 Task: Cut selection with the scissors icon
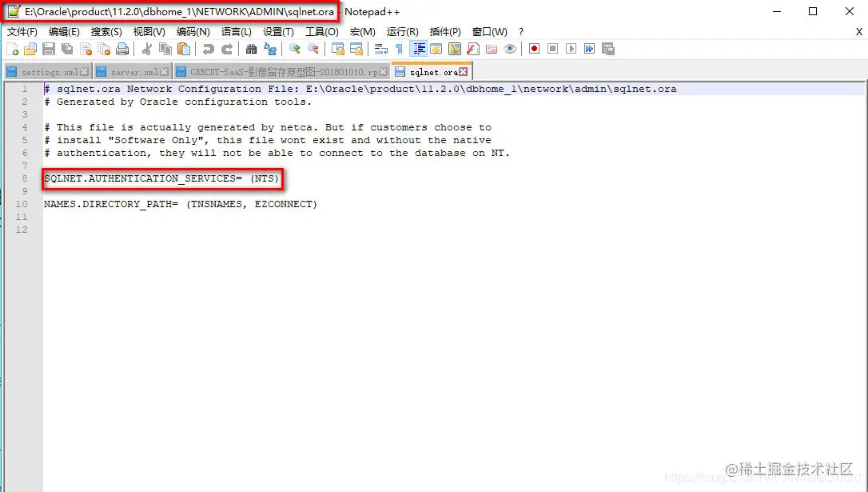pos(147,50)
